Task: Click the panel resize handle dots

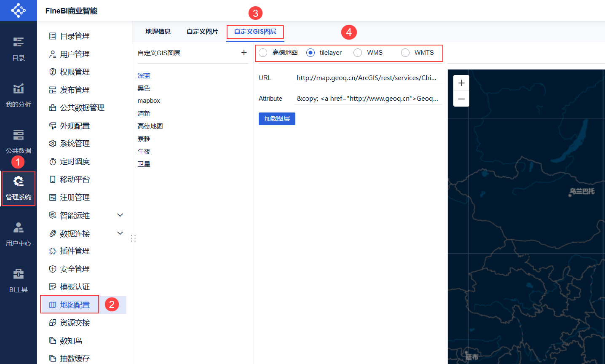Action: (133, 238)
